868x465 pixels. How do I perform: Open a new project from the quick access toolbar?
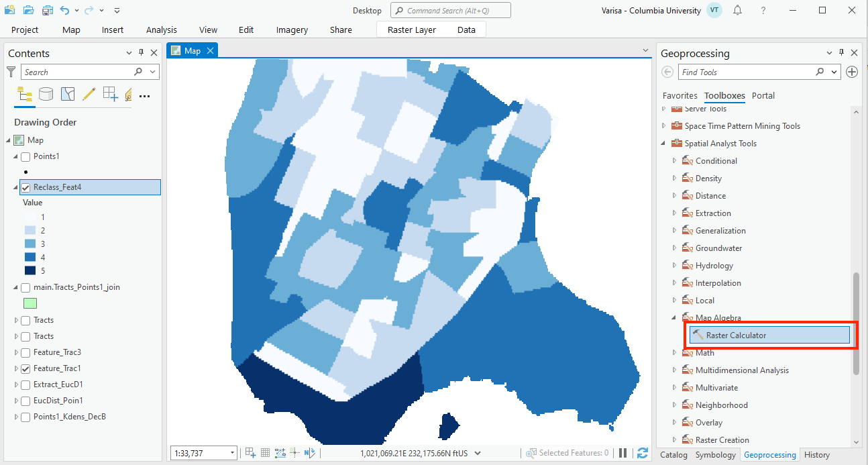pyautogui.click(x=10, y=9)
